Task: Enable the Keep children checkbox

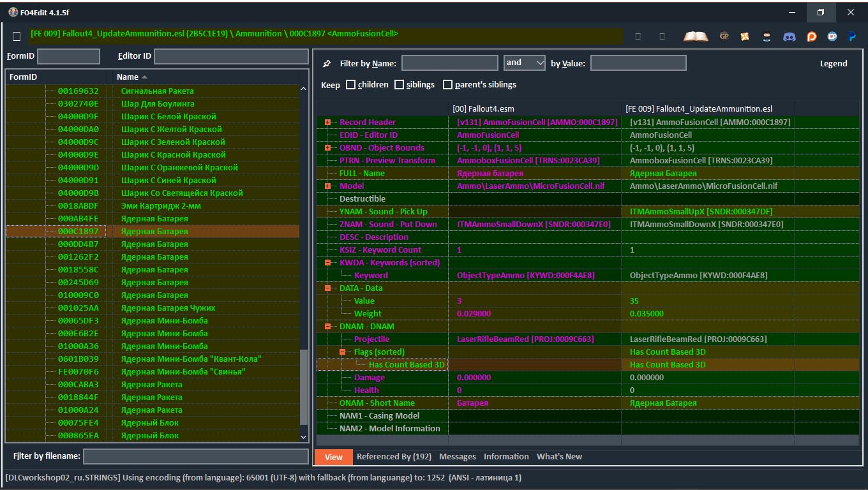Action: pos(350,84)
